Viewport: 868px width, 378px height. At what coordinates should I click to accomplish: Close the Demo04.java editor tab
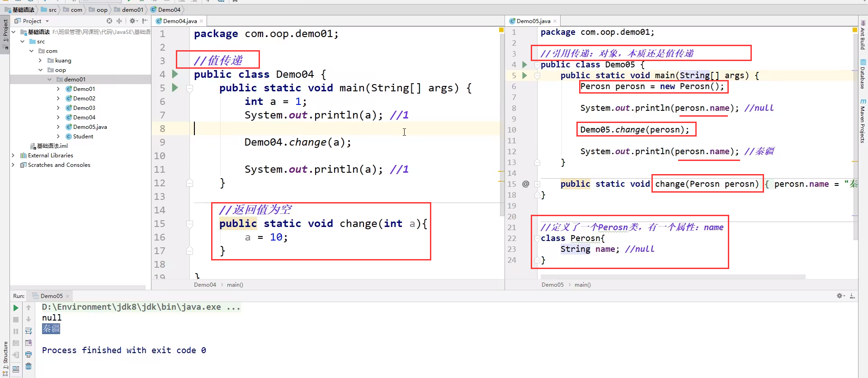pyautogui.click(x=202, y=21)
